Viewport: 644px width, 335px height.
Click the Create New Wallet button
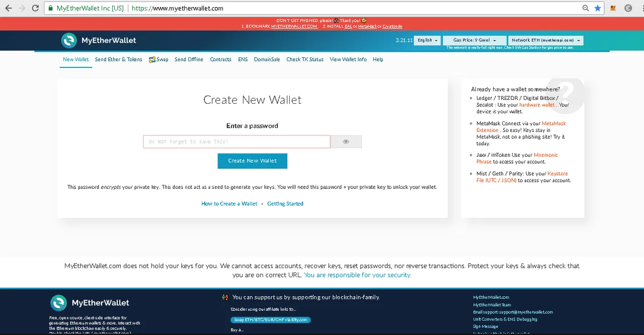tap(252, 161)
